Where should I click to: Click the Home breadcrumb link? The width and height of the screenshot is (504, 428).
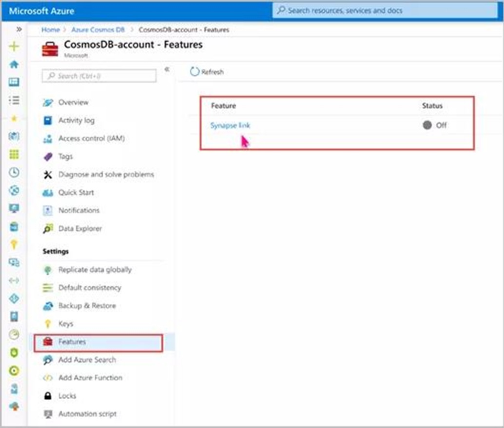click(x=50, y=30)
